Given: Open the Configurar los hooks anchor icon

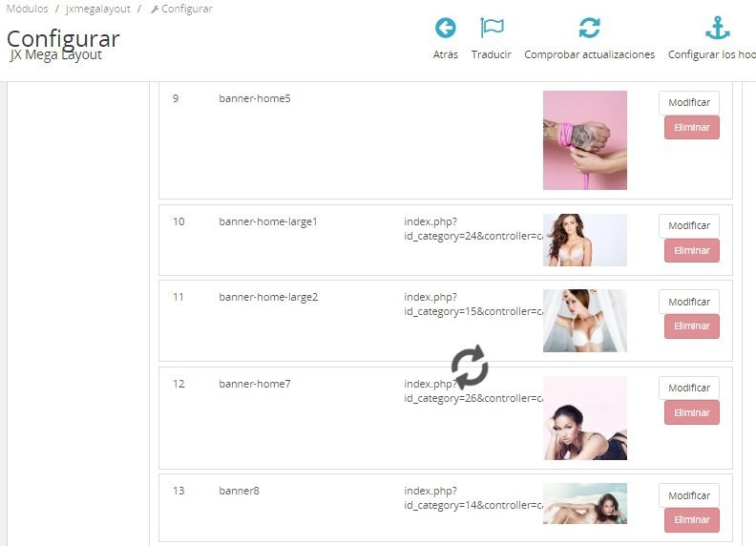Looking at the screenshot, I should pyautogui.click(x=718, y=28).
